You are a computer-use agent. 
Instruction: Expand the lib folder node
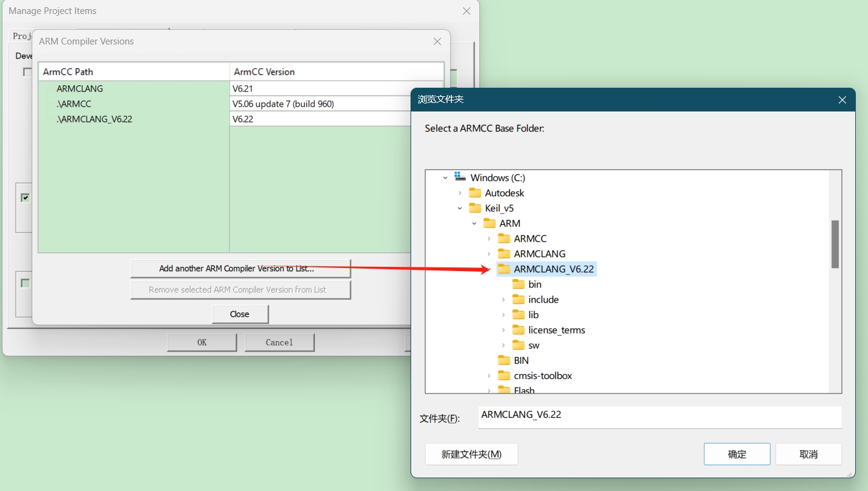click(x=503, y=315)
